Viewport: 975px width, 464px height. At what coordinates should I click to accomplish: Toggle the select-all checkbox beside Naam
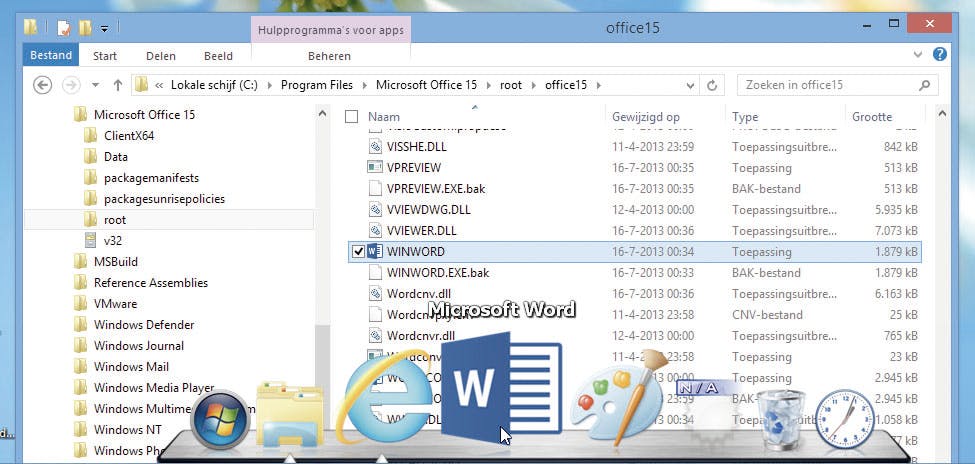tap(351, 116)
